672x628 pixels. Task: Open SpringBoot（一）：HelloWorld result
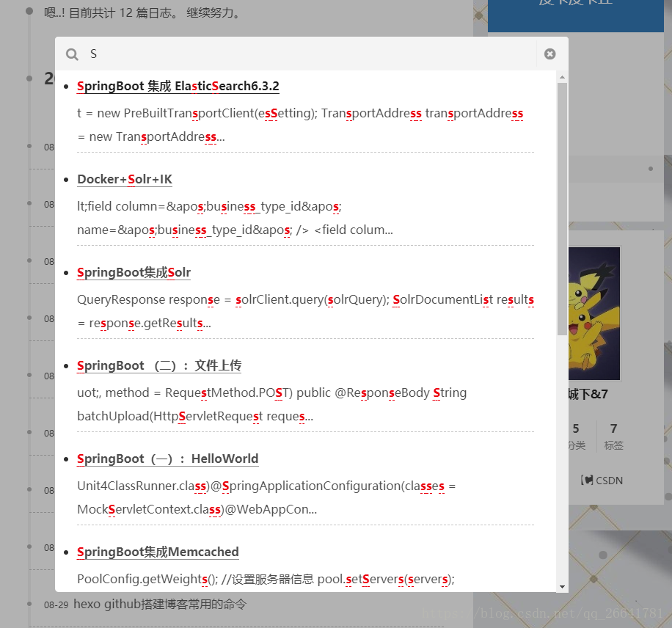coord(167,459)
